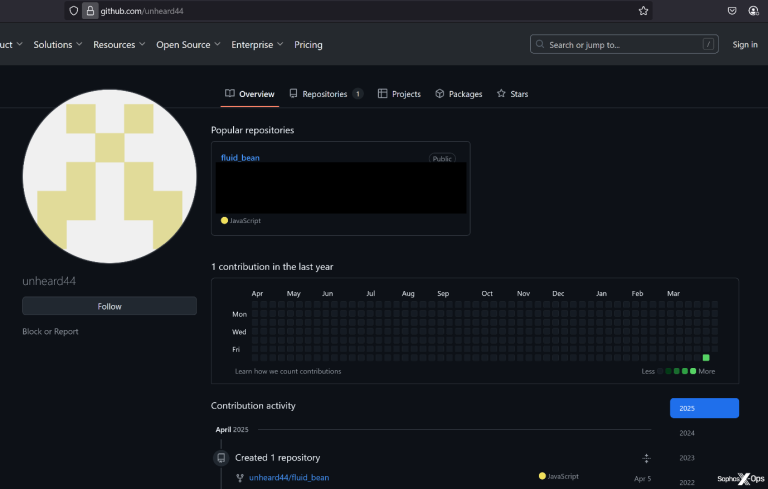Click the repo icon beside Repositories
Image resolution: width=768 pixels, height=489 pixels.
293,93
